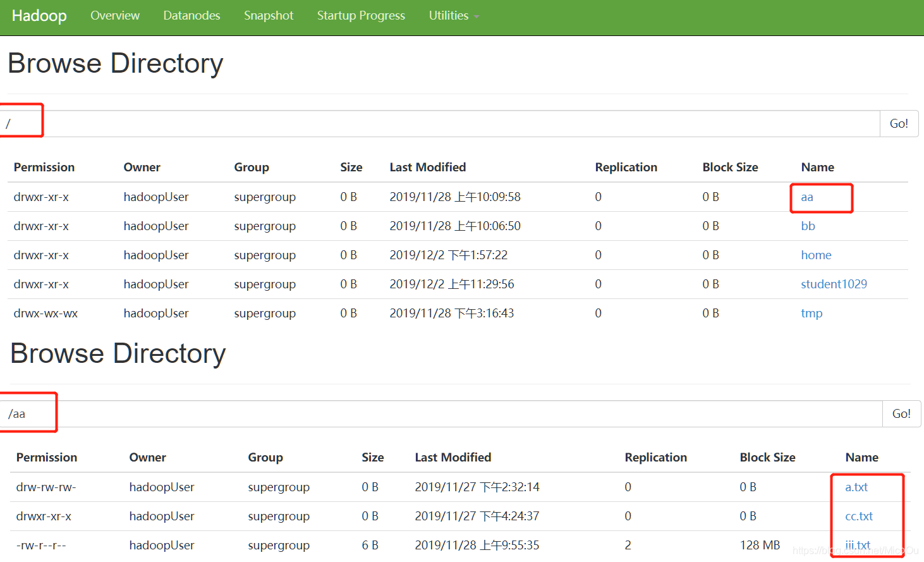Viewport: 924px width, 562px height.
Task: Select the Last Modified header in the first table
Action: coord(428,168)
